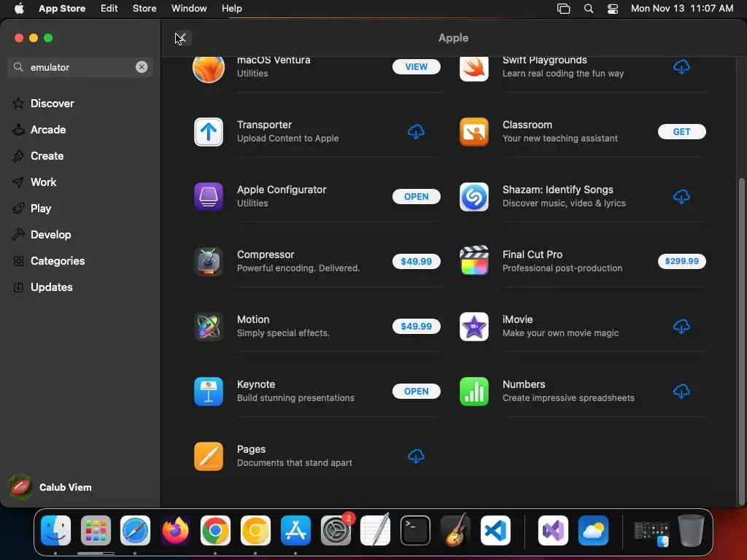Viewport: 747px width, 560px height.
Task: Open the Compressor app icon
Action: (208, 262)
